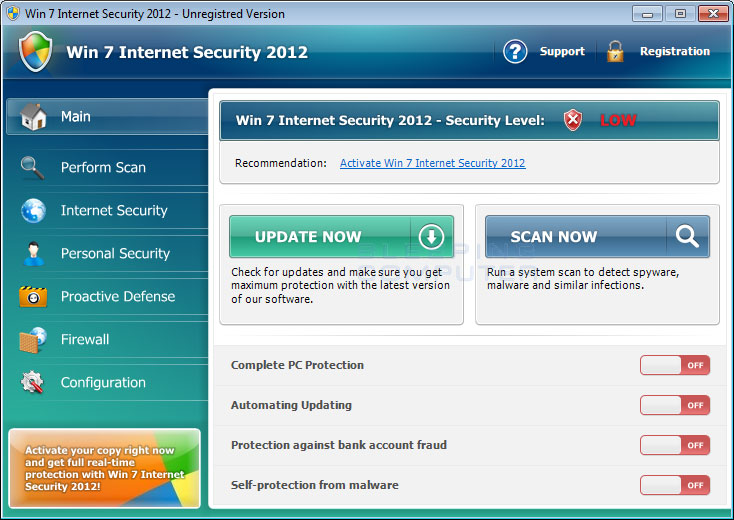Click the brick wall Firewall icon
The height and width of the screenshot is (520, 734).
[x=33, y=340]
